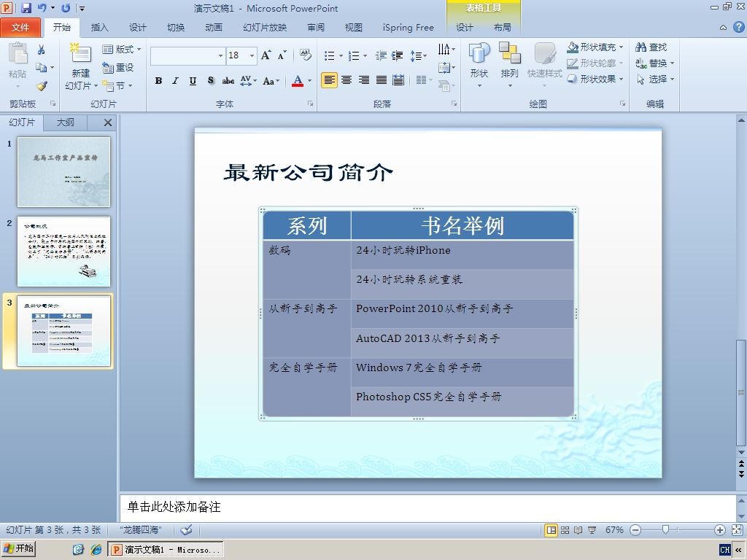Clear all formatting icon

(x=306, y=55)
